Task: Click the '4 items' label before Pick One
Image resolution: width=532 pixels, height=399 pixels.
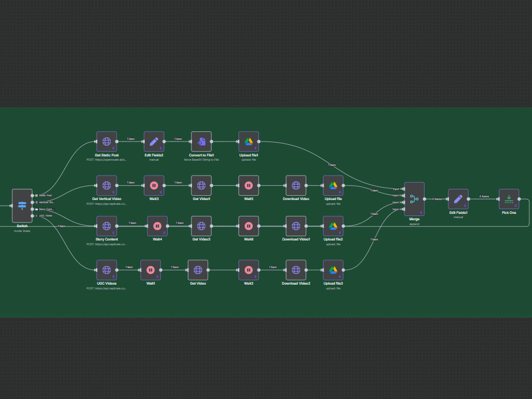Action: coord(484,196)
